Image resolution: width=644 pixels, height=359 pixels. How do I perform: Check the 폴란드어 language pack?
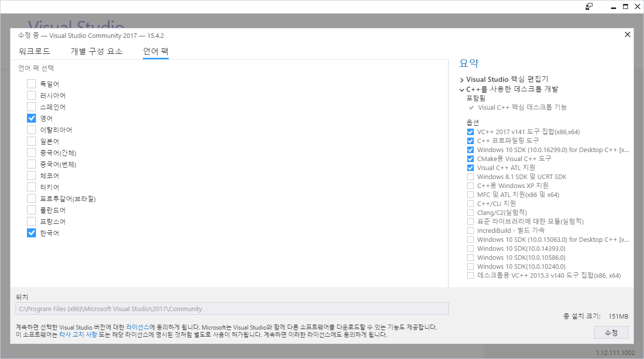tap(31, 210)
